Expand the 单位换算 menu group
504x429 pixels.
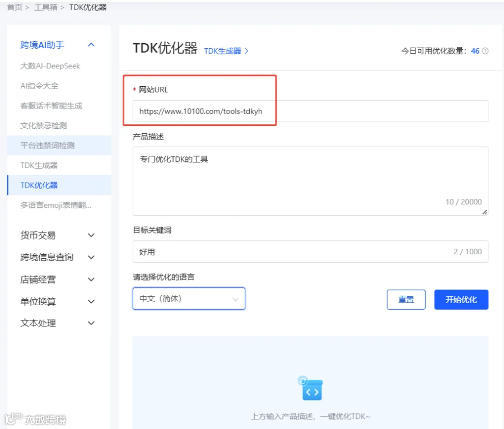(x=91, y=301)
